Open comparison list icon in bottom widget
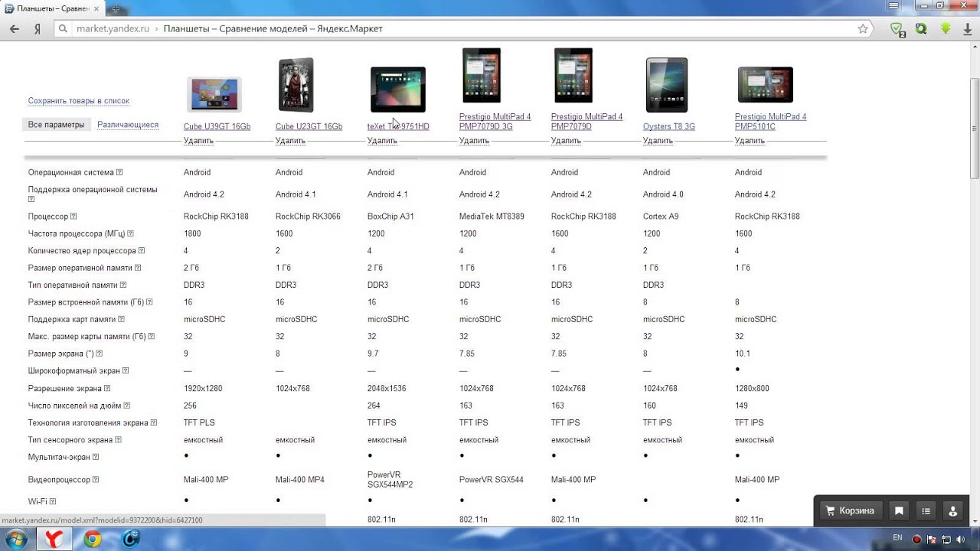This screenshot has width=980, height=551. (926, 510)
